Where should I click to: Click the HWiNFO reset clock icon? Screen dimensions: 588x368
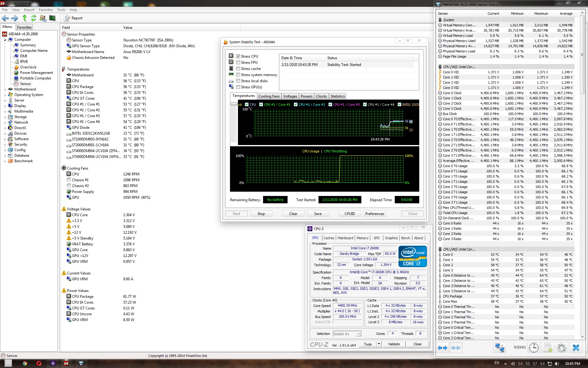click(x=533, y=348)
